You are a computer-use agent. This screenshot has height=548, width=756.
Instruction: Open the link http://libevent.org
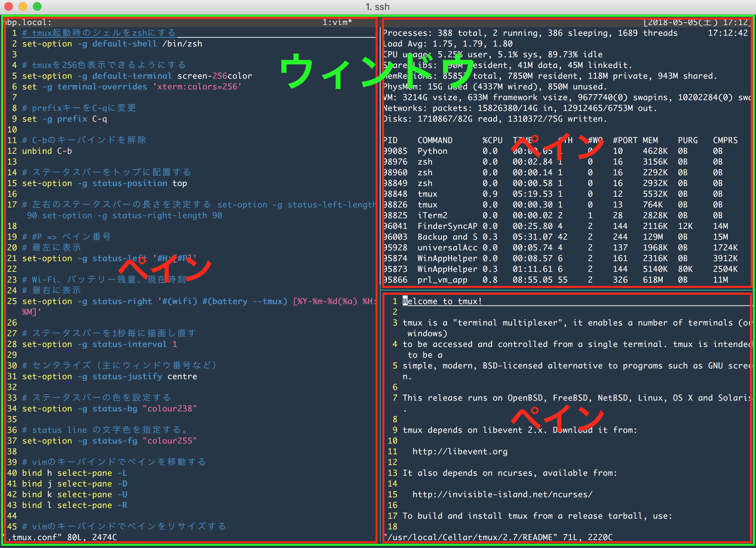[460, 451]
